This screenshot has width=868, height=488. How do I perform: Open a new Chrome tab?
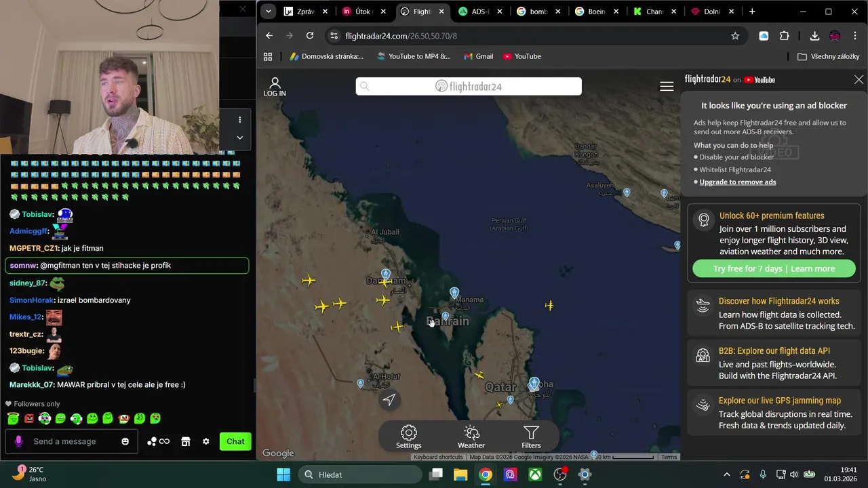pyautogui.click(x=752, y=12)
